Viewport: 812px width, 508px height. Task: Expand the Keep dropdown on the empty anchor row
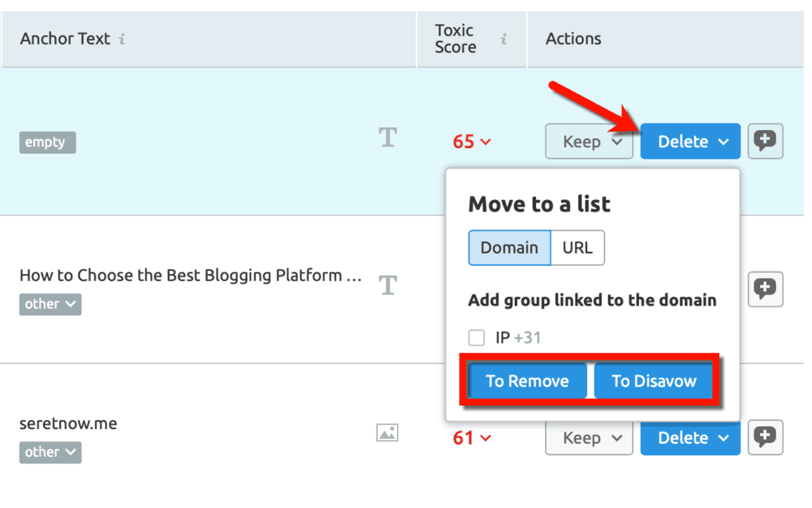point(589,141)
